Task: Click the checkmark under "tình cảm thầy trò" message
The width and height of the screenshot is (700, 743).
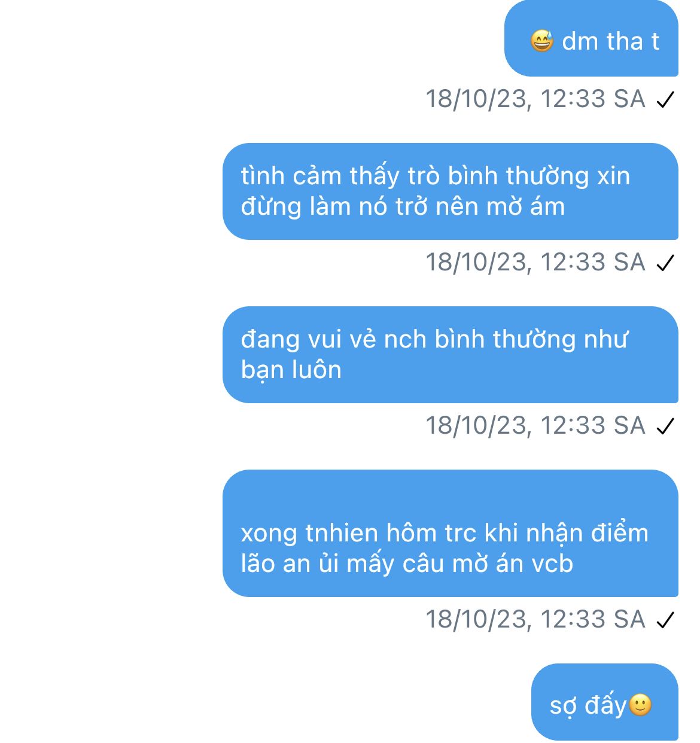Action: click(665, 263)
